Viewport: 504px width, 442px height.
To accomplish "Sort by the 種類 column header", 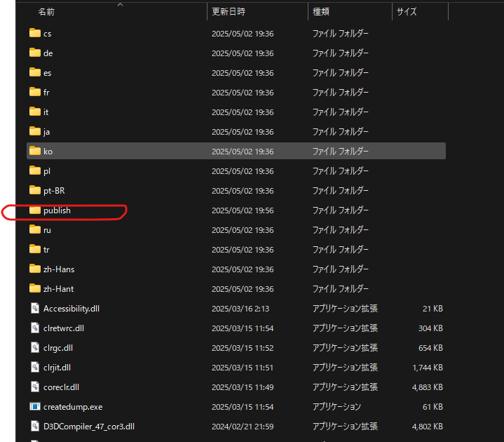I will (321, 12).
